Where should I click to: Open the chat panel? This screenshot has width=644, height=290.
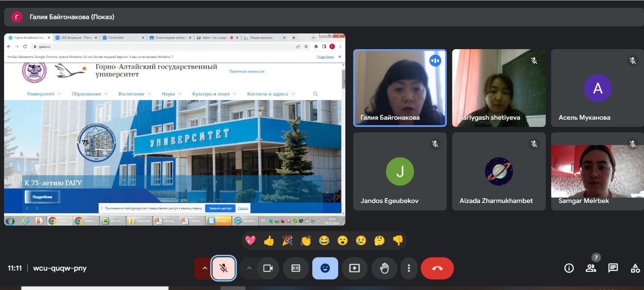pyautogui.click(x=613, y=268)
